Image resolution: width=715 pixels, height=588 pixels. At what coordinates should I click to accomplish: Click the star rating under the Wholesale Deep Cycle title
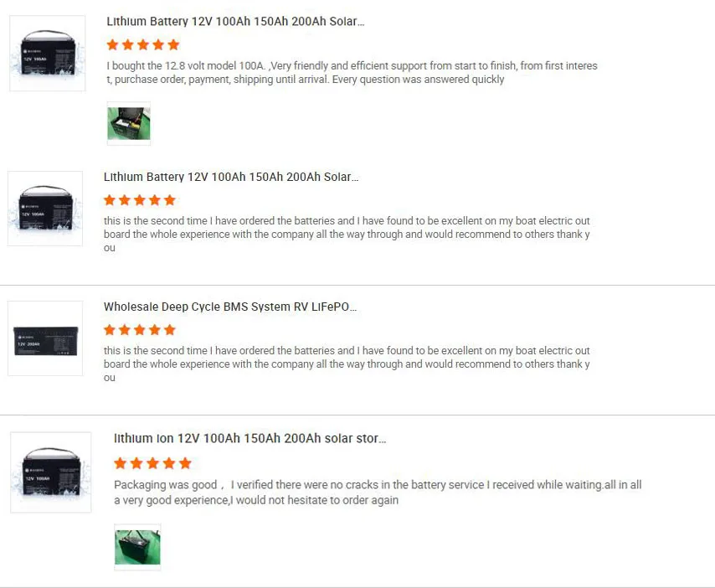click(x=140, y=330)
